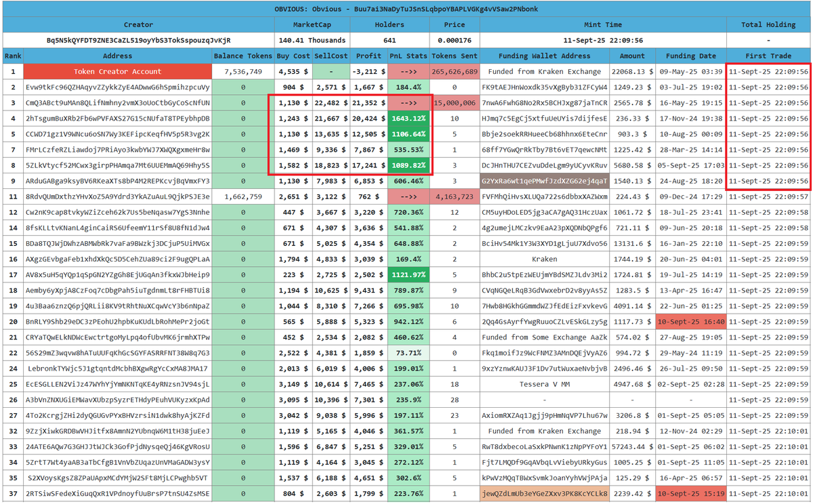Screen dimensions: 813x504
Task: Click the 'Funding Wallet Address' column header
Action: coord(544,56)
